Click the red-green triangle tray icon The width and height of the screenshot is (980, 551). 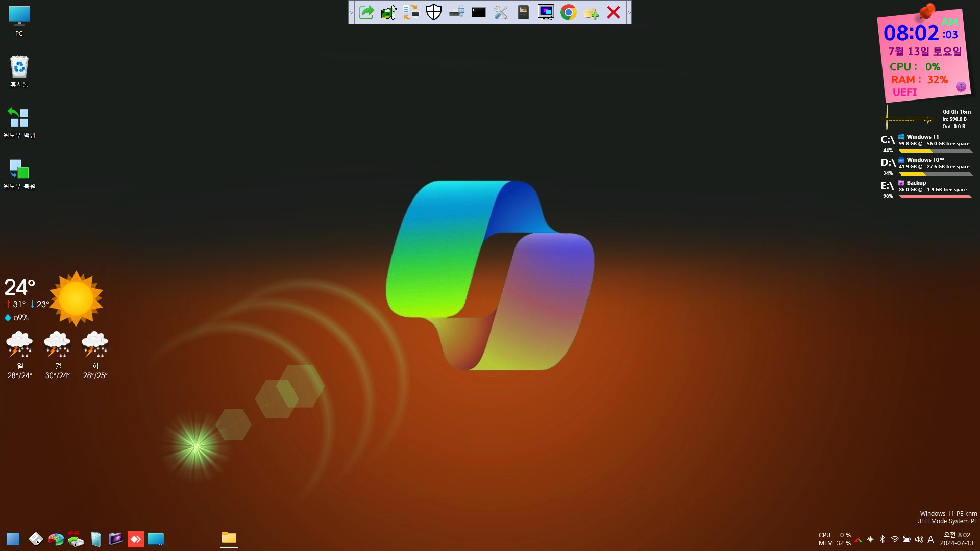coord(859,539)
